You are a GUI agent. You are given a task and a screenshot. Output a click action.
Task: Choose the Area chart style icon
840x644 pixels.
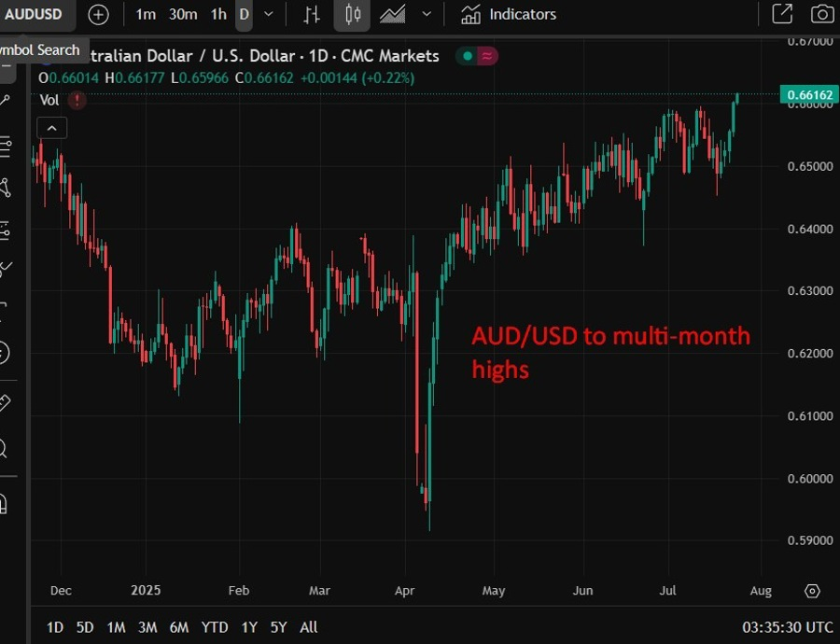pos(393,14)
